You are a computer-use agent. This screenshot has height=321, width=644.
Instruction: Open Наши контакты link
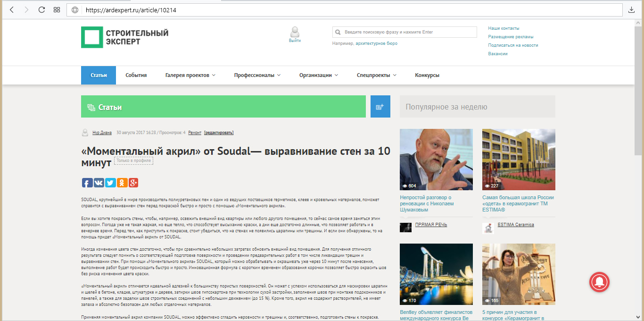coord(504,28)
